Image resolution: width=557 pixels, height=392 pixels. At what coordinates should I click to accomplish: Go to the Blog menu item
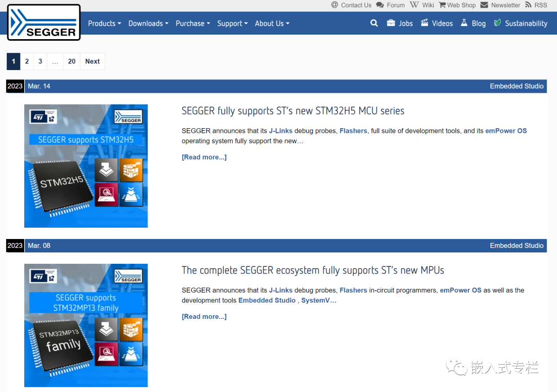coord(479,23)
